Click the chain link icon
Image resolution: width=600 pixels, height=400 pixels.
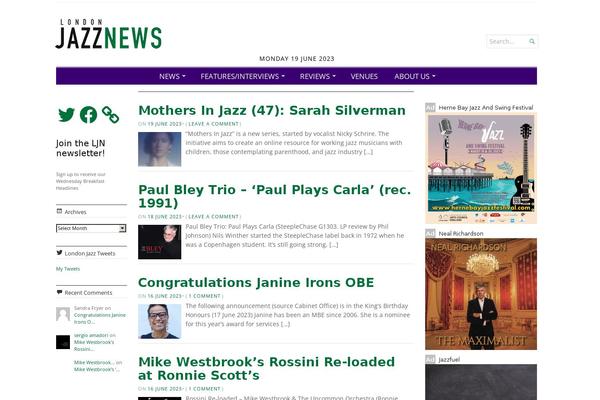(110, 114)
